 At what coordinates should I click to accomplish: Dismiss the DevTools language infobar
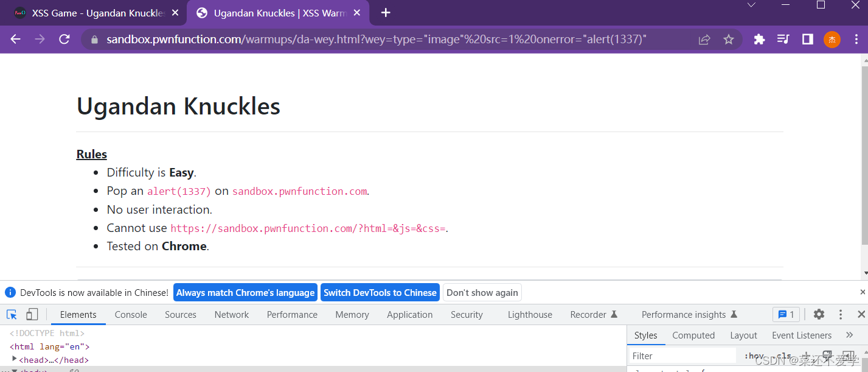click(863, 292)
